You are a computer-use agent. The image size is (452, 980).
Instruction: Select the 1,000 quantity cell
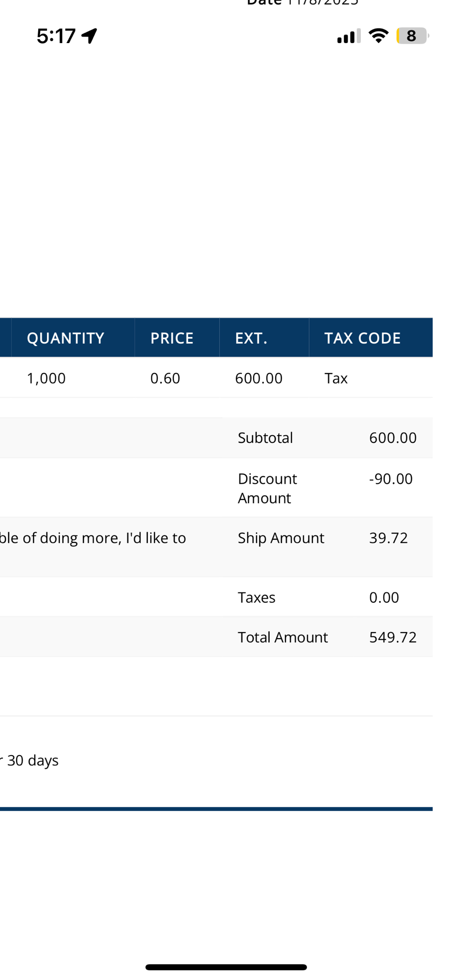46,378
